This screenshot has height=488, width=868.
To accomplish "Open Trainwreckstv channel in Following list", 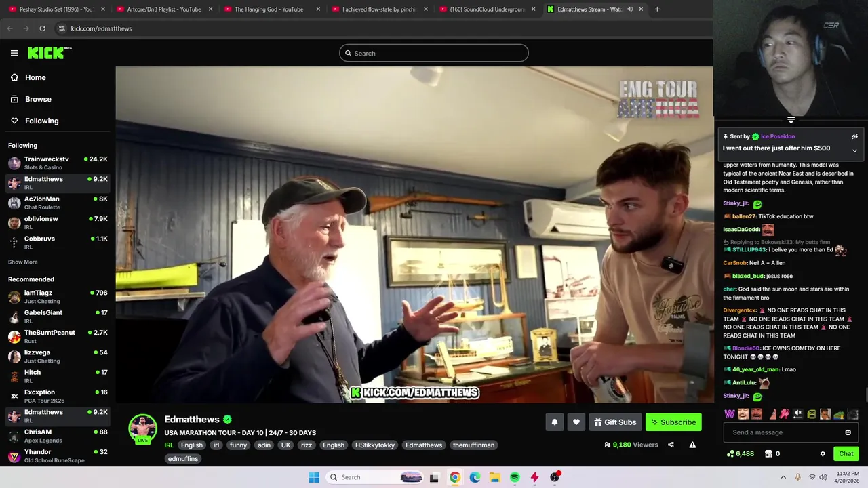I will (58, 163).
